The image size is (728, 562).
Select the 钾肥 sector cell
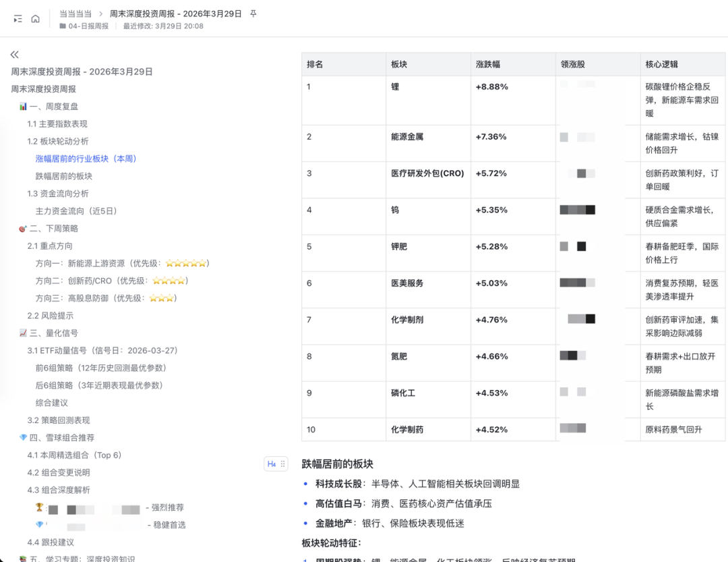428,253
